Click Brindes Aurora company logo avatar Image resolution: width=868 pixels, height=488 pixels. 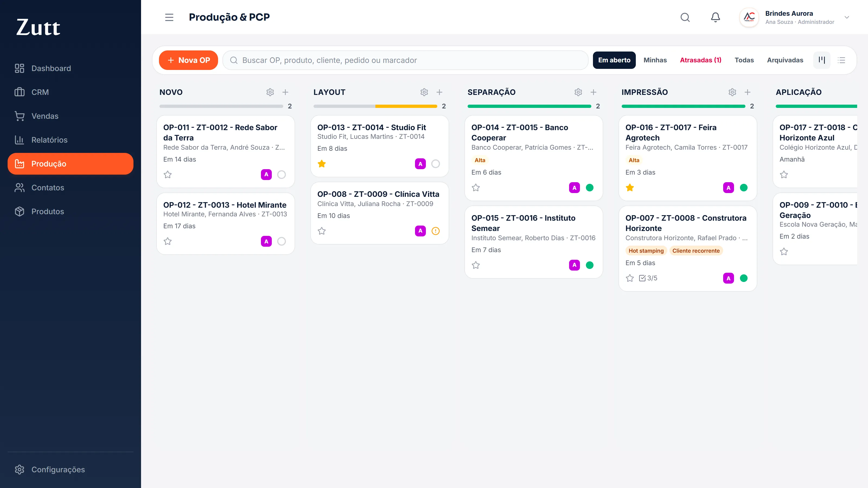(x=749, y=17)
